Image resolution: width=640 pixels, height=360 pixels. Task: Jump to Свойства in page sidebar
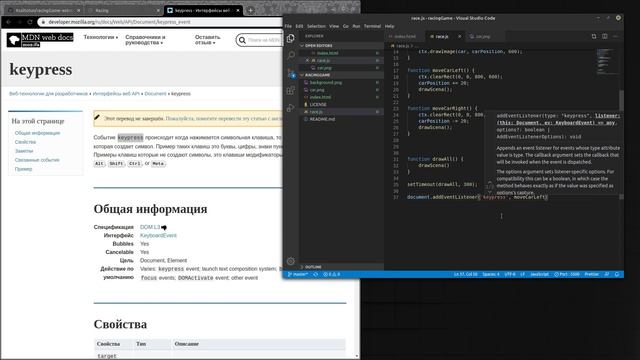click(x=25, y=142)
